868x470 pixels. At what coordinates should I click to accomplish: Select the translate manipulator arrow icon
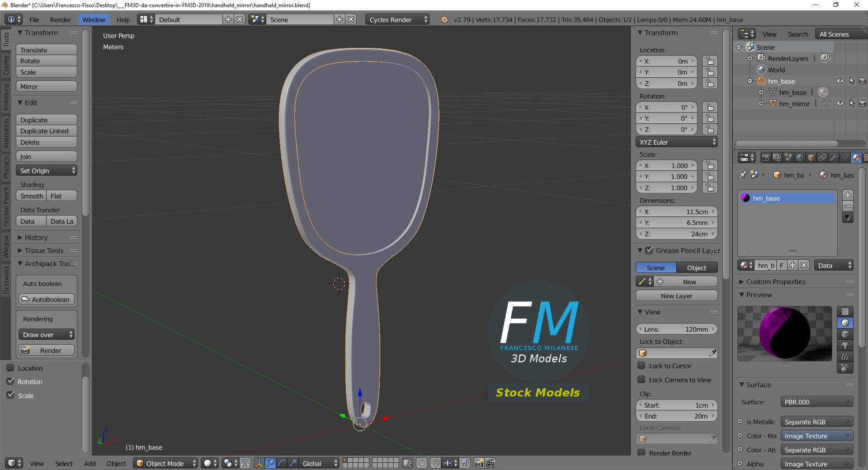click(x=270, y=463)
